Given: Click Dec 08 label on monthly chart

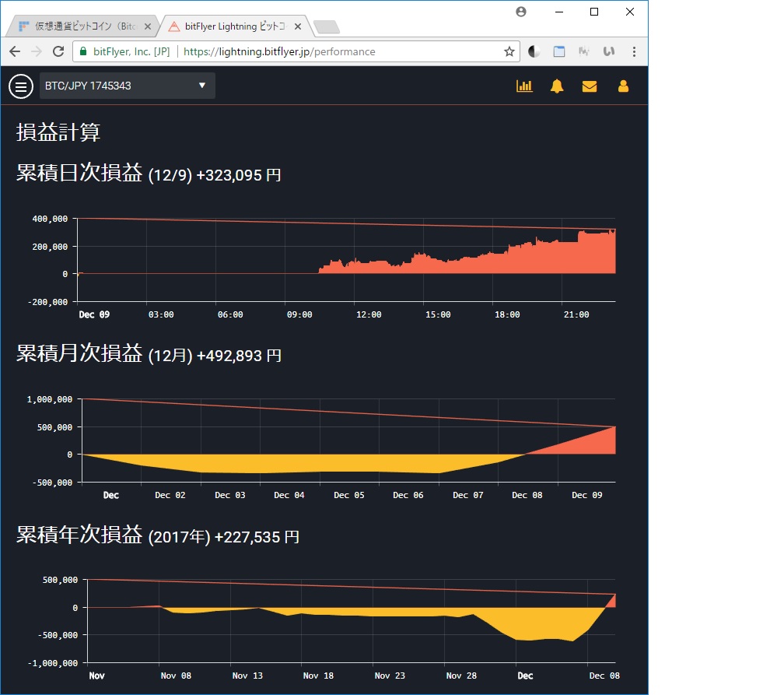Looking at the screenshot, I should [x=527, y=495].
